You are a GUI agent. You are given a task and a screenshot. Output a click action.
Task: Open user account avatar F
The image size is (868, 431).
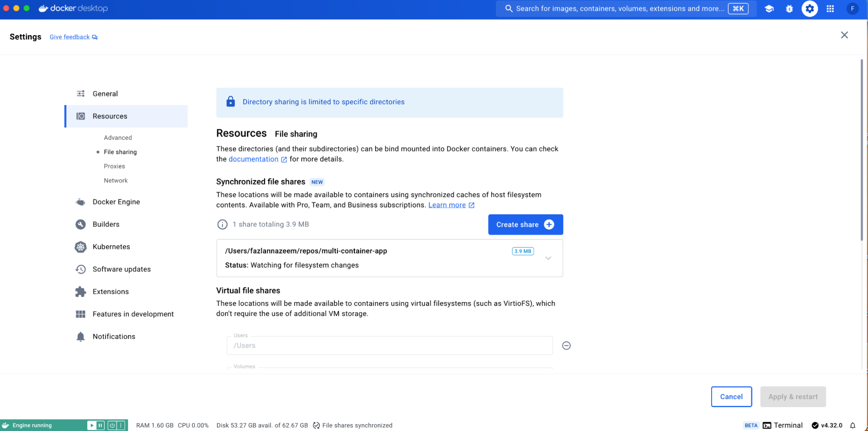point(852,9)
